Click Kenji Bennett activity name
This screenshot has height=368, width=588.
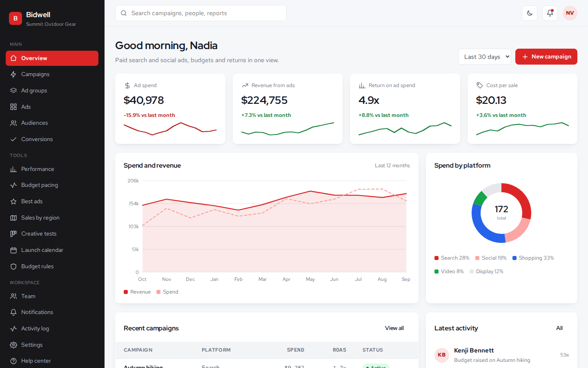point(474,350)
